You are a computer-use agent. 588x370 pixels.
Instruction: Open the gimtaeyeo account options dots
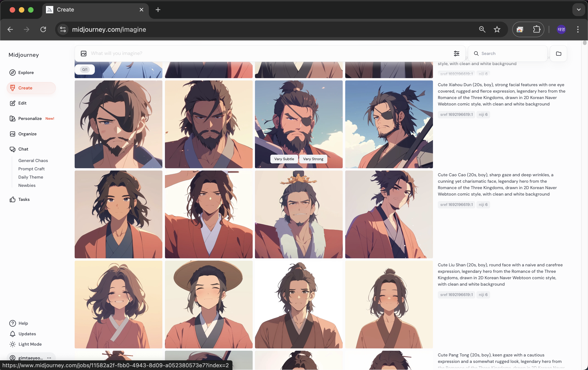[49, 358]
